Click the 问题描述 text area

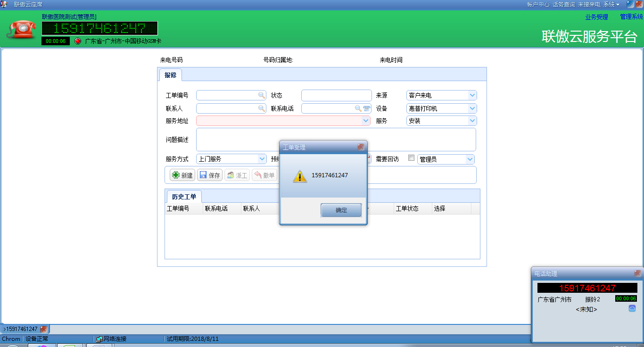(336, 140)
